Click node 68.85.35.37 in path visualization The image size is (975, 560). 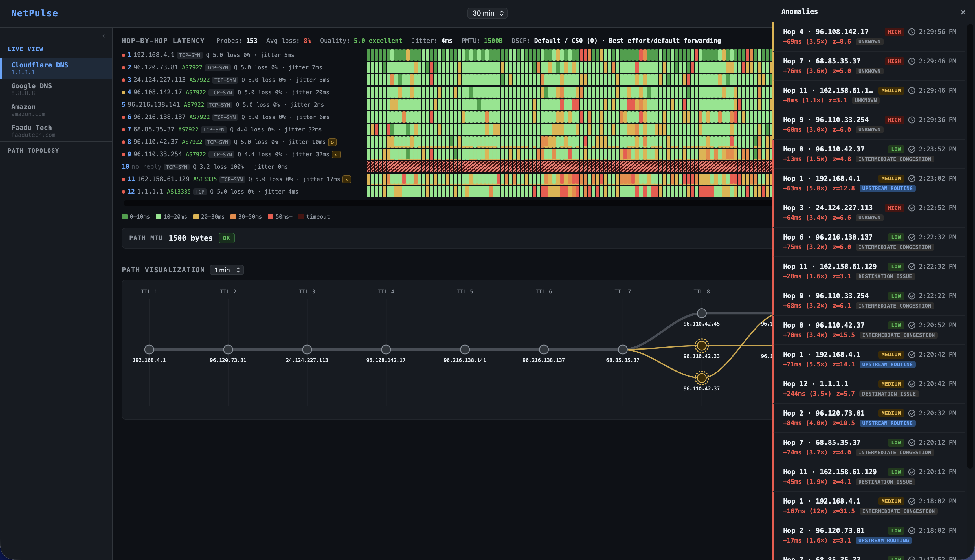623,350
